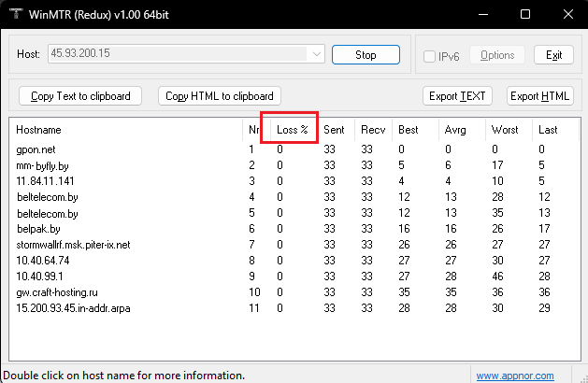Select the belpak.by host row
The height and width of the screenshot is (383, 588).
[294, 229]
